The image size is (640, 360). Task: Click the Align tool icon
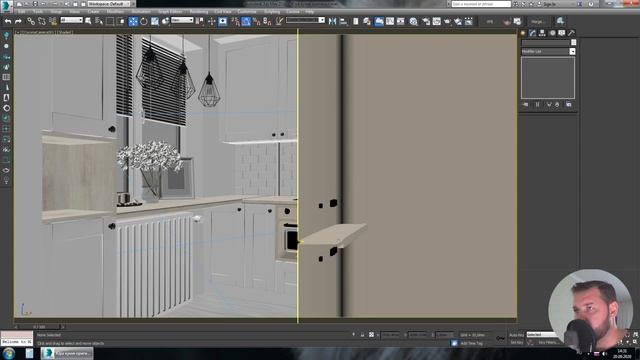click(343, 21)
